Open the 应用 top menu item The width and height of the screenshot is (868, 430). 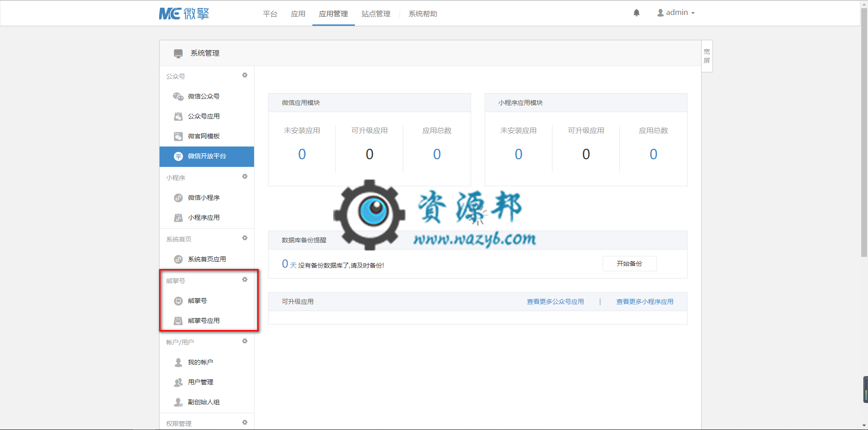pyautogui.click(x=298, y=14)
